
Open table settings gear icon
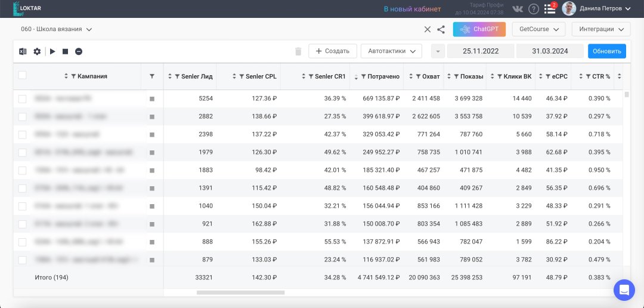tap(37, 51)
